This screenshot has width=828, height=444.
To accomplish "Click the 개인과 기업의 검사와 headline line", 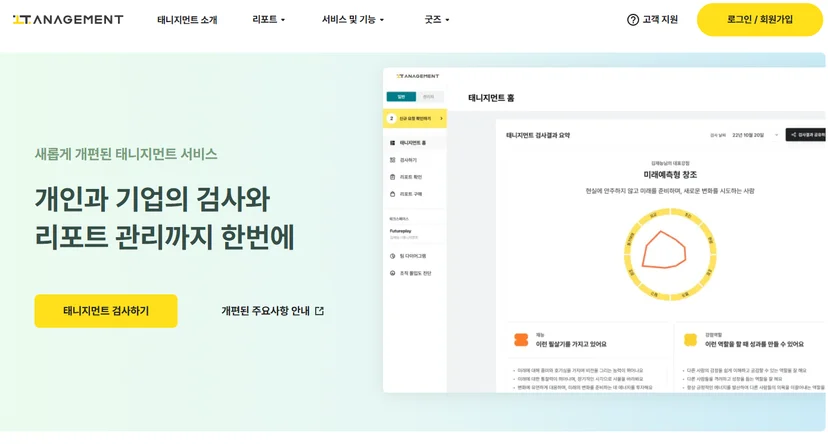I will point(152,199).
